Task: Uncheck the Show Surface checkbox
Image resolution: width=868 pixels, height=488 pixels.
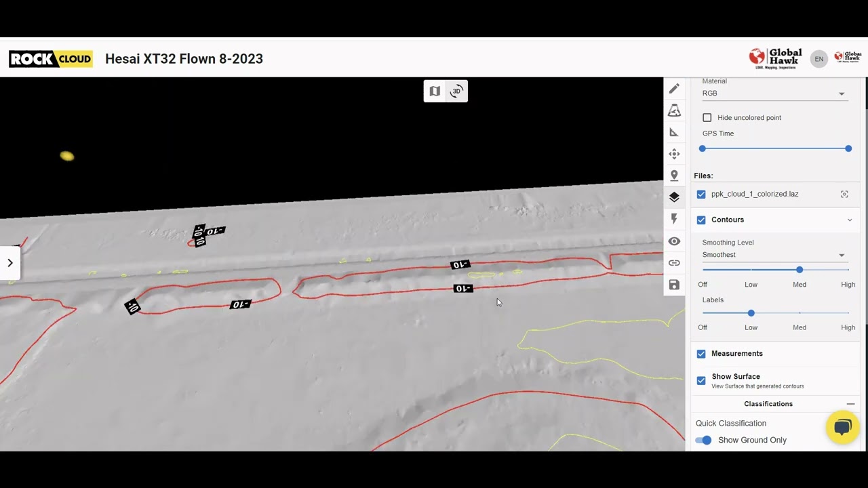Action: coord(701,380)
